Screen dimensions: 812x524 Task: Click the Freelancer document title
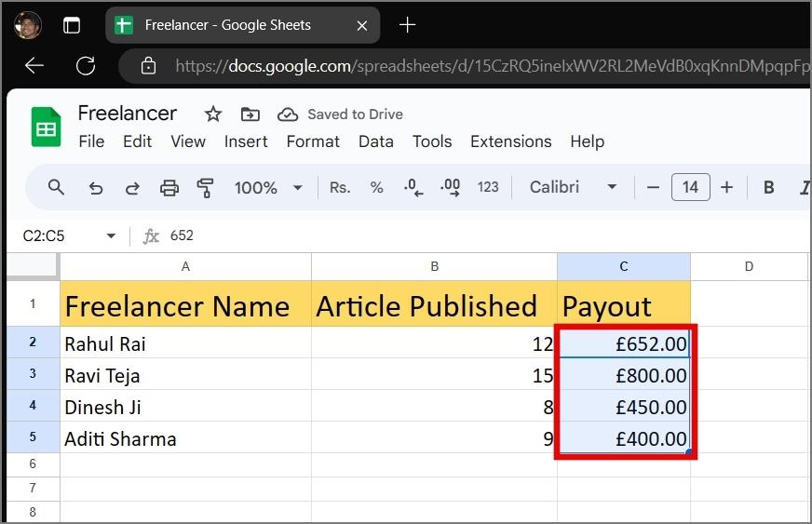127,114
